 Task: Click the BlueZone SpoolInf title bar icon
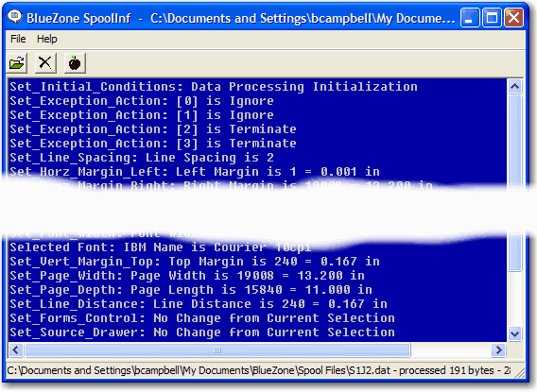click(15, 17)
